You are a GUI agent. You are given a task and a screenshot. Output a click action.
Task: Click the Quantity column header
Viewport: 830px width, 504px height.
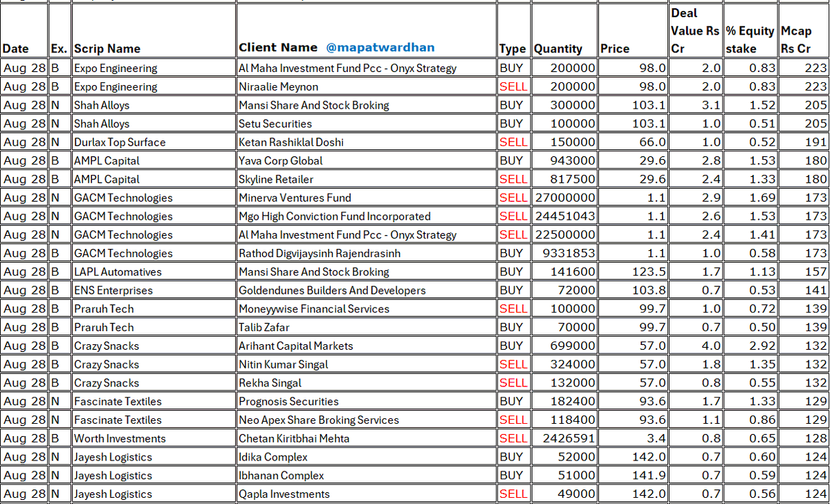click(x=564, y=31)
